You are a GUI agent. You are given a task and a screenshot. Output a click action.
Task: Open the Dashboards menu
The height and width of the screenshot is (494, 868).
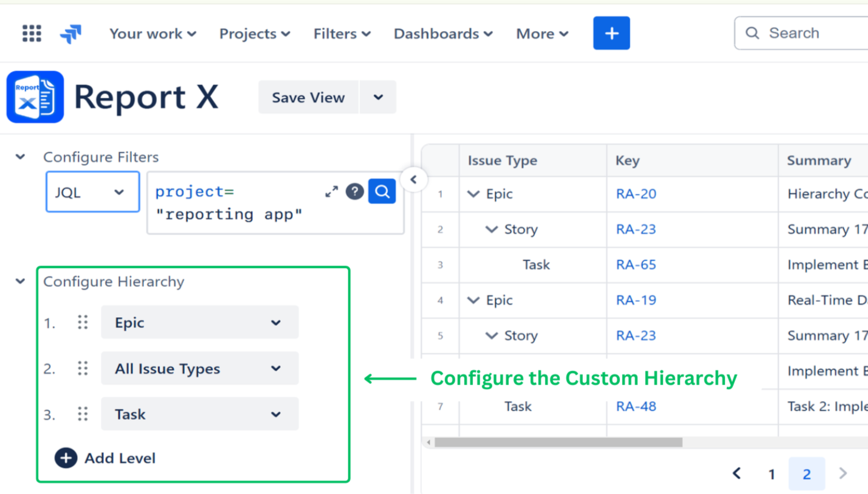pos(443,34)
